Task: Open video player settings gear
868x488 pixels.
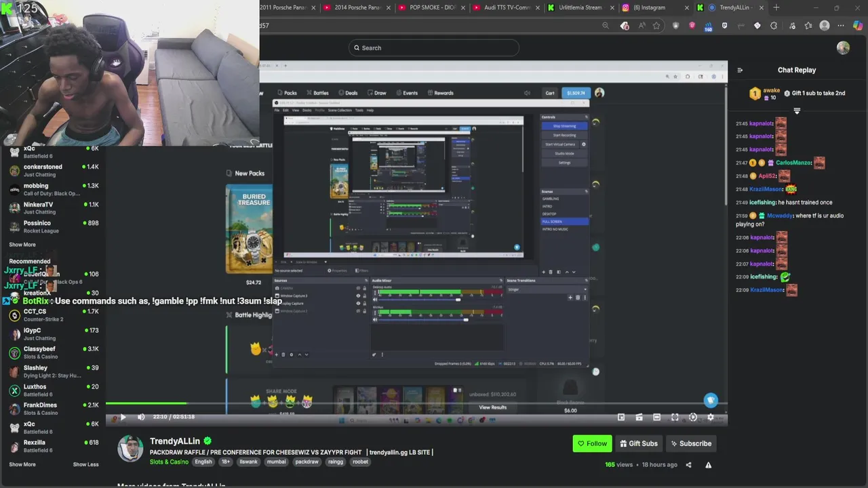Action: click(710, 418)
